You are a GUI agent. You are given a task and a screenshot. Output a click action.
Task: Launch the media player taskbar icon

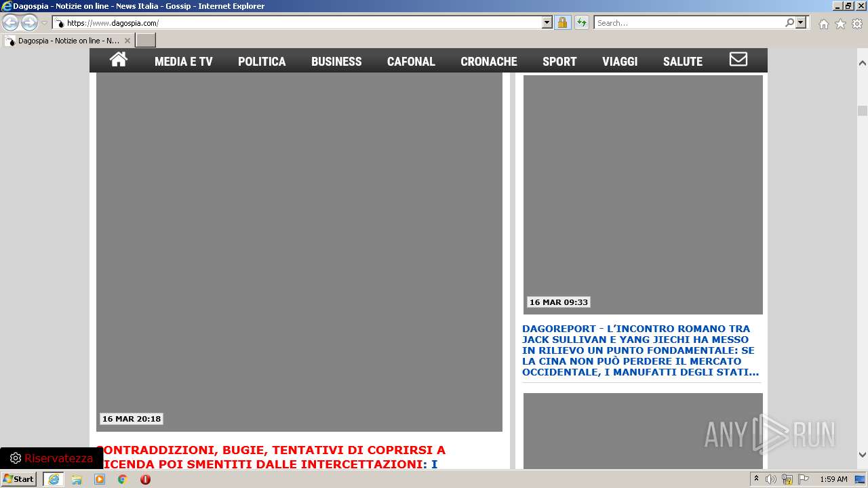(100, 479)
